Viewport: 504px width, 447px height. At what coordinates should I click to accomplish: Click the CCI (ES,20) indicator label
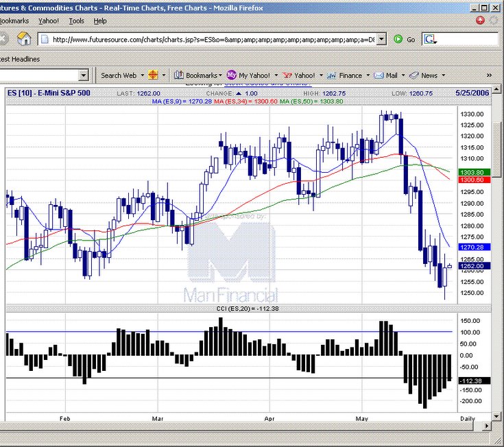tap(248, 309)
